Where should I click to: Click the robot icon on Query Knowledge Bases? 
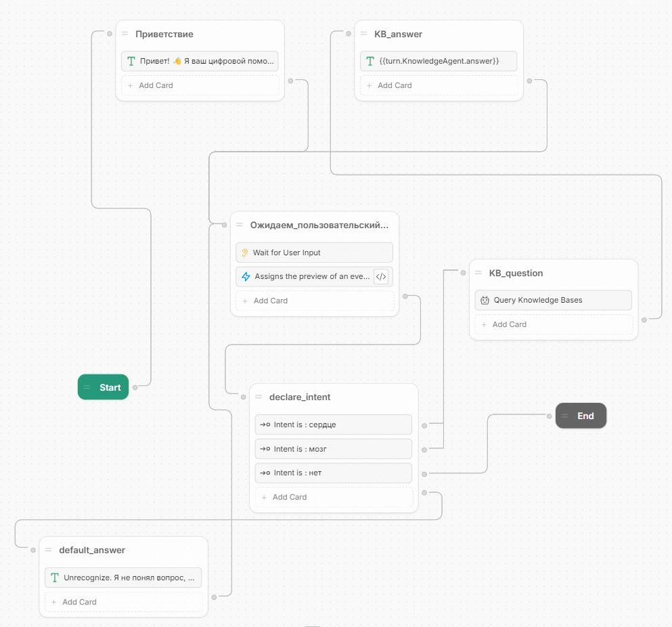[x=485, y=300]
